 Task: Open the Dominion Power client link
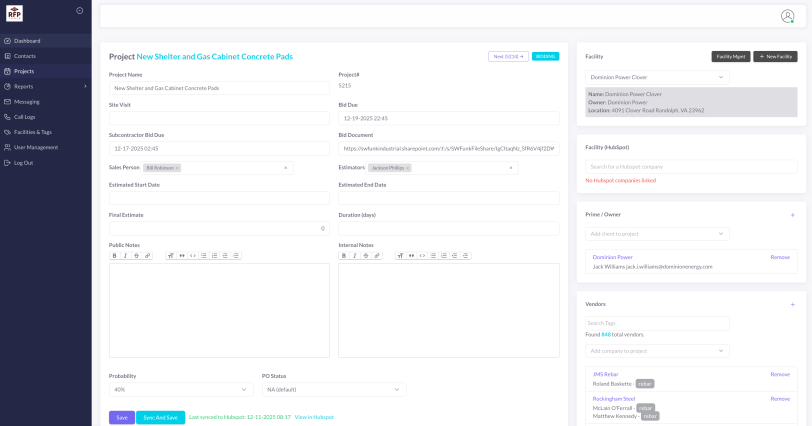point(612,257)
